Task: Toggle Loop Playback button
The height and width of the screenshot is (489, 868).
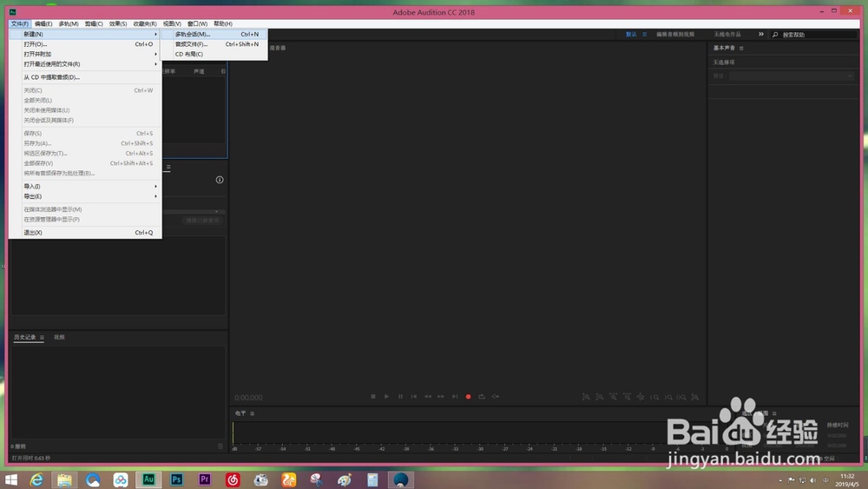Action: [482, 397]
